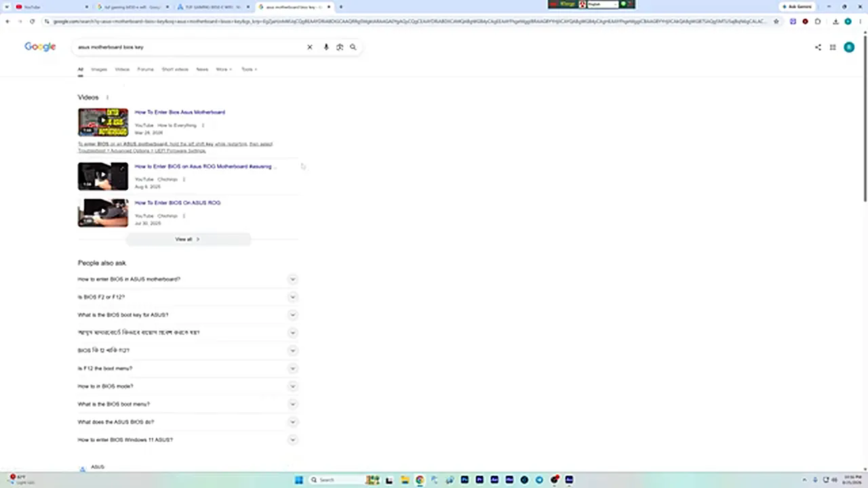Image resolution: width=868 pixels, height=488 pixels.
Task: Expand "How to enter BIOS in ASUS motherboard?"
Action: [188, 279]
